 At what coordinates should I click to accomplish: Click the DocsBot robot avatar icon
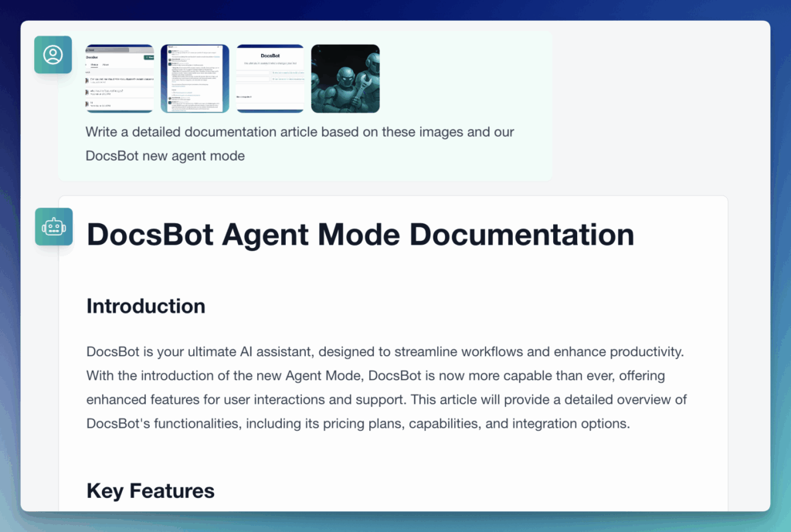coord(53,227)
